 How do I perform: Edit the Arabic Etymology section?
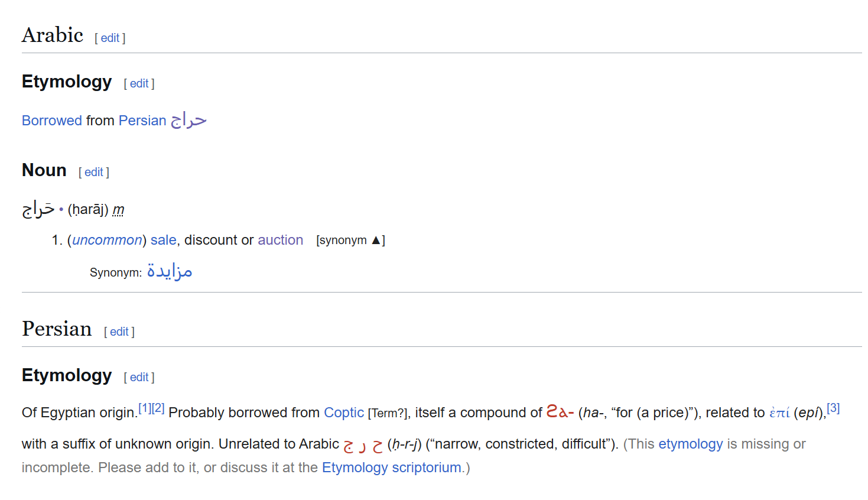pos(139,84)
